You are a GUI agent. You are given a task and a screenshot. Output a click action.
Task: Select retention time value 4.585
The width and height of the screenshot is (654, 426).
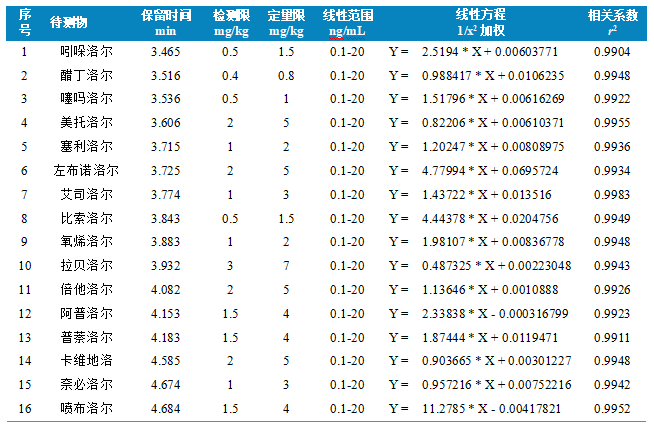[x=166, y=360]
